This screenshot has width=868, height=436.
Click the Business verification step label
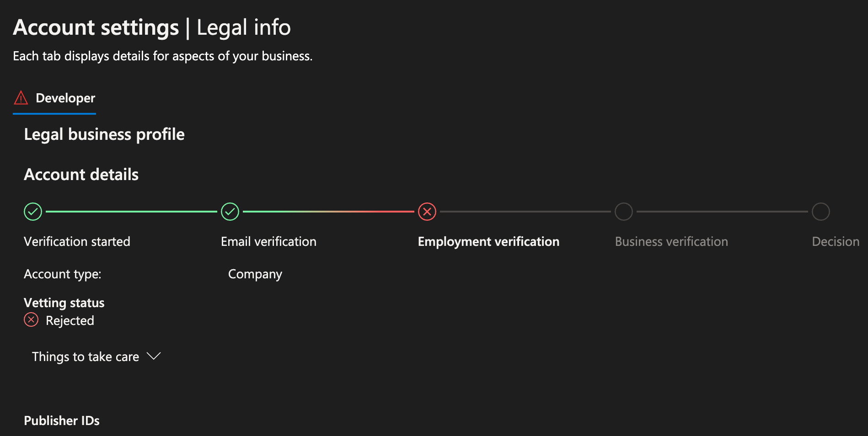tap(671, 241)
